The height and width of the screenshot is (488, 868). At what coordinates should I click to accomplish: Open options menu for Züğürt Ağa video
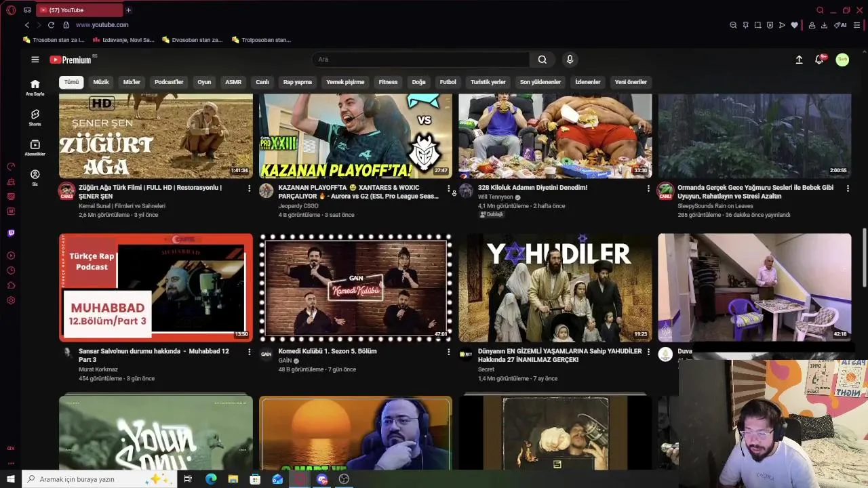249,188
